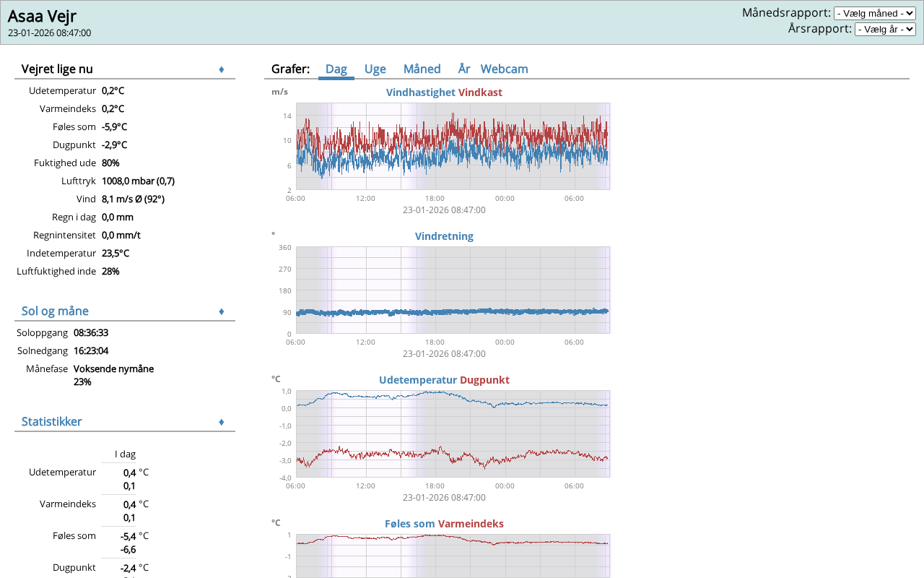924x578 pixels.
Task: Expand the Statistikker section heading
Action: (x=51, y=421)
